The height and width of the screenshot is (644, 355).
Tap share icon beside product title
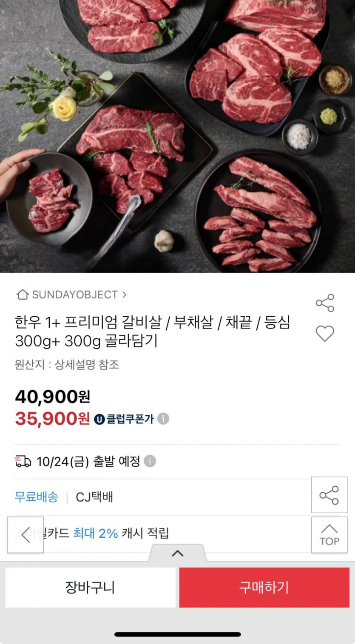(325, 303)
